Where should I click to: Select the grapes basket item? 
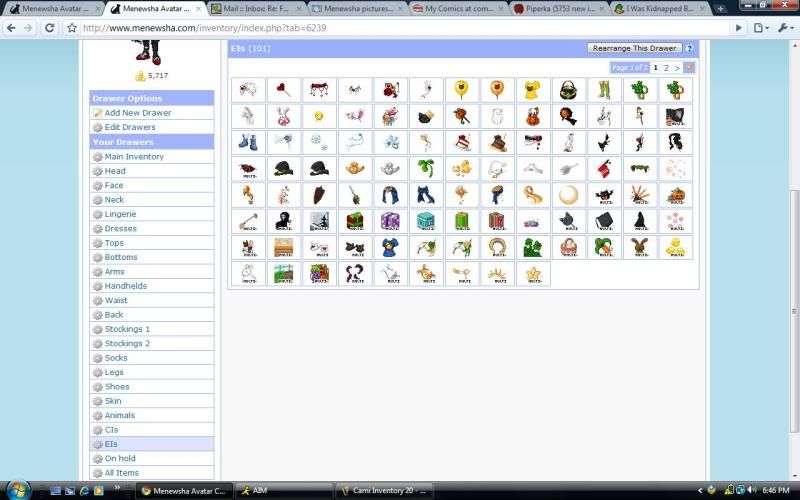click(319, 273)
